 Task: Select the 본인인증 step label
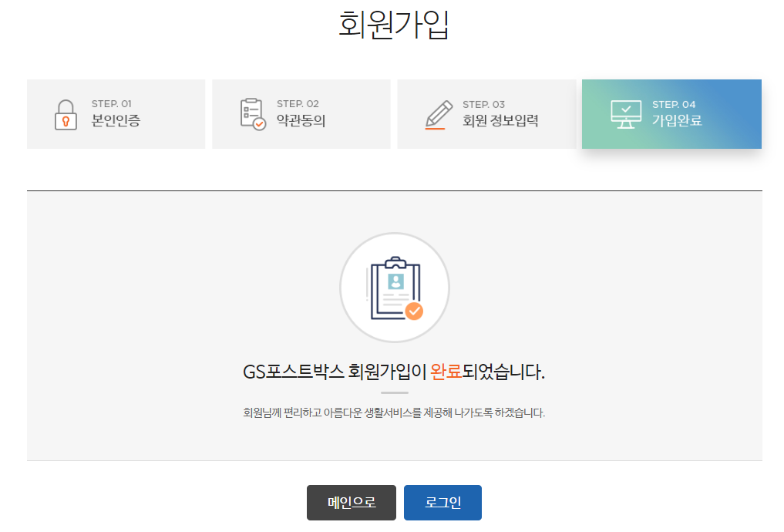coord(116,120)
